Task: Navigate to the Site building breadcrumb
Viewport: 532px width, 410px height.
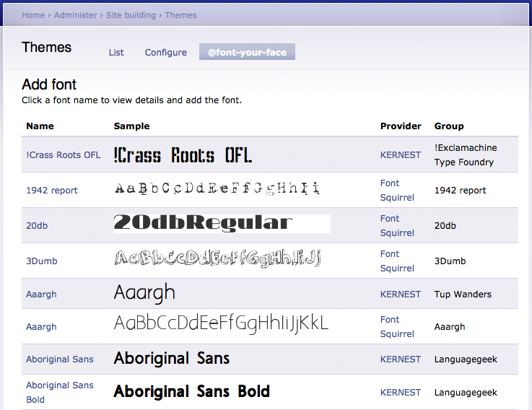Action: point(132,15)
